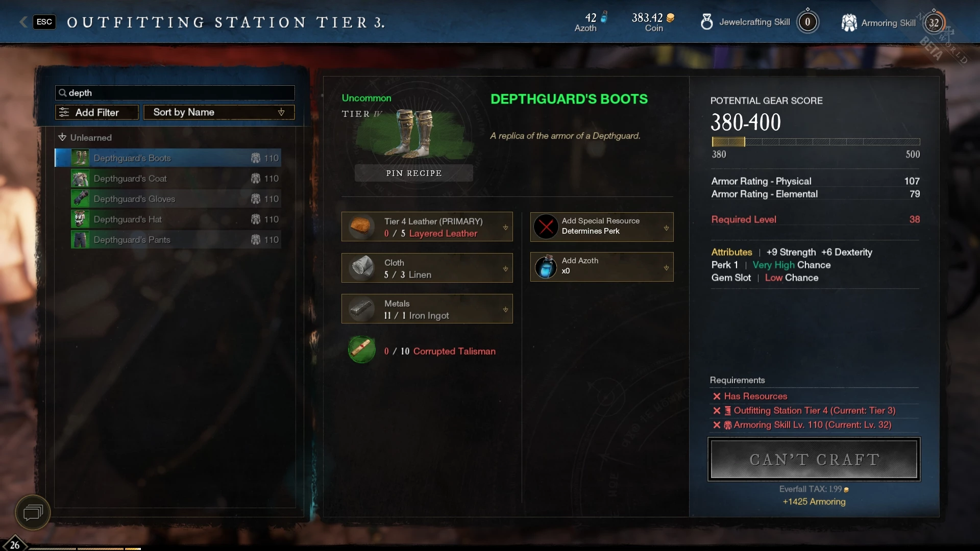Screen dimensions: 980x551
Task: Click the recipe search field containing depth
Action: 175,92
